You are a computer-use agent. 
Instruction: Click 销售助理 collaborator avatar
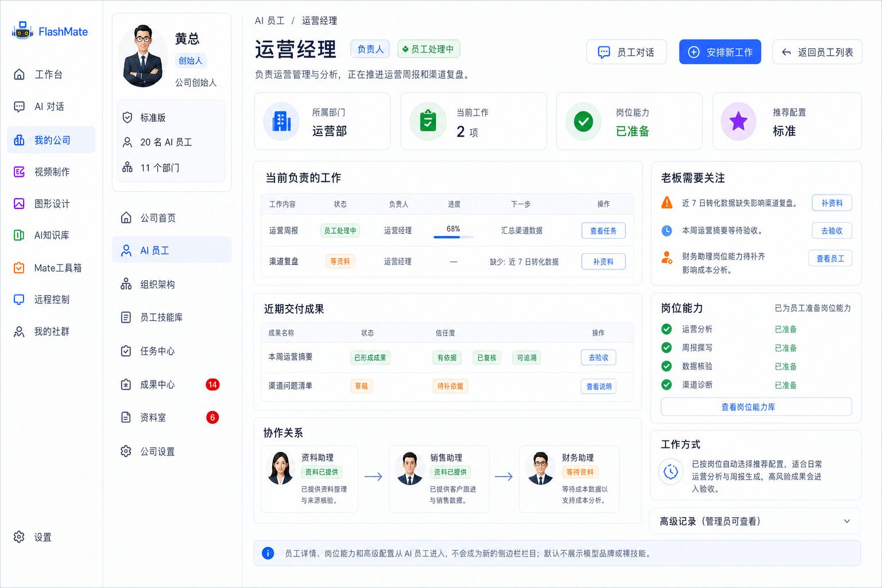point(410,468)
